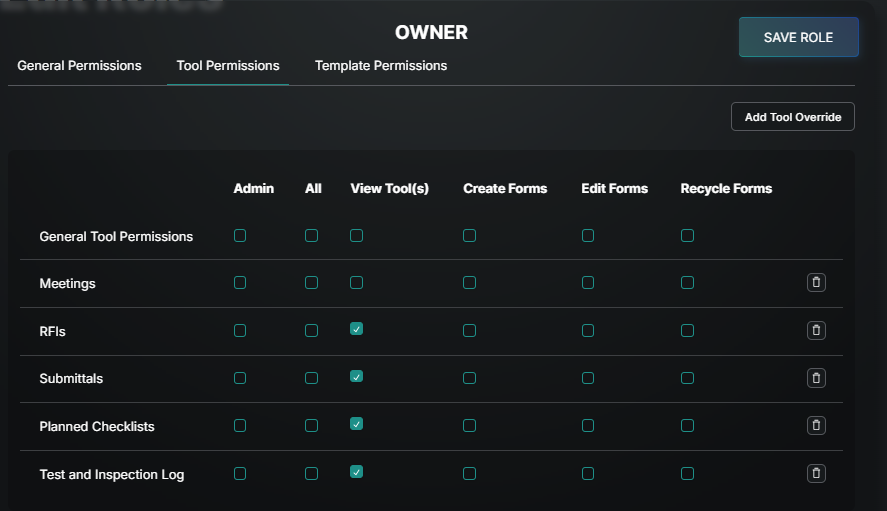Delete the Meetings tool override
This screenshot has height=511, width=887.
click(816, 283)
